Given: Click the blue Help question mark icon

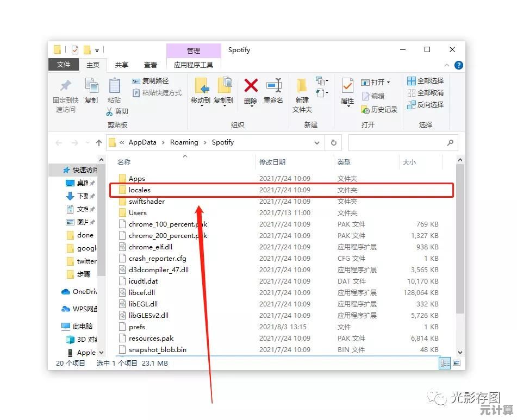Looking at the screenshot, I should point(458,65).
